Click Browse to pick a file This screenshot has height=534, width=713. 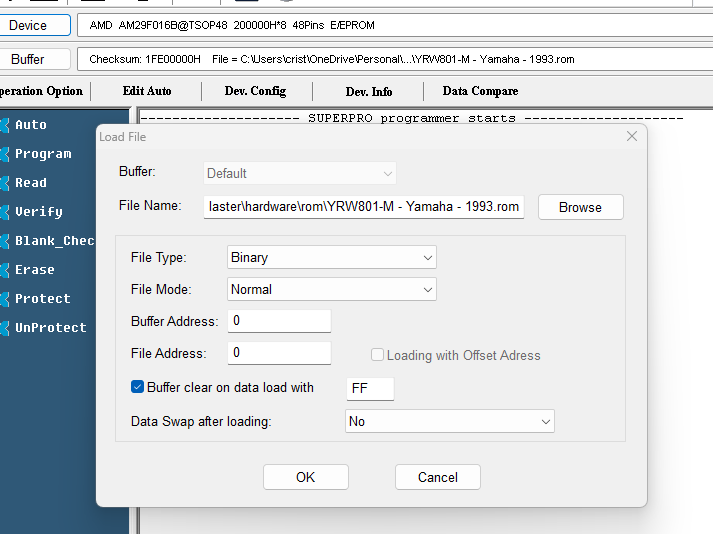click(x=580, y=207)
